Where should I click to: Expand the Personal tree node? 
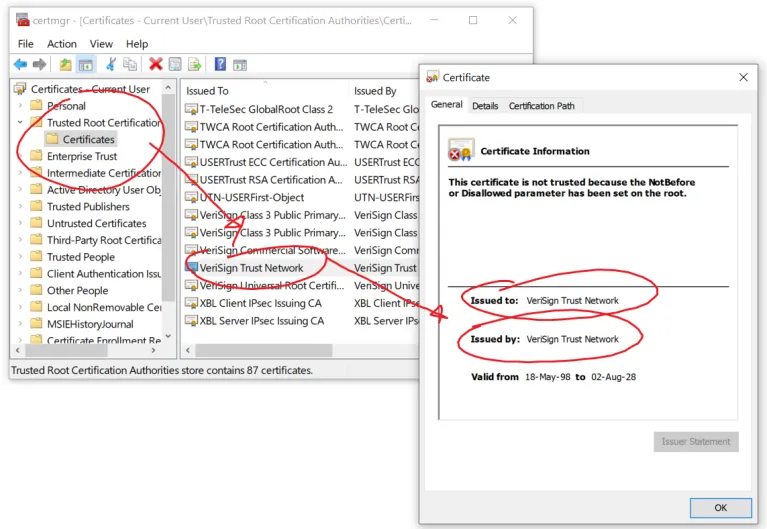click(20, 106)
